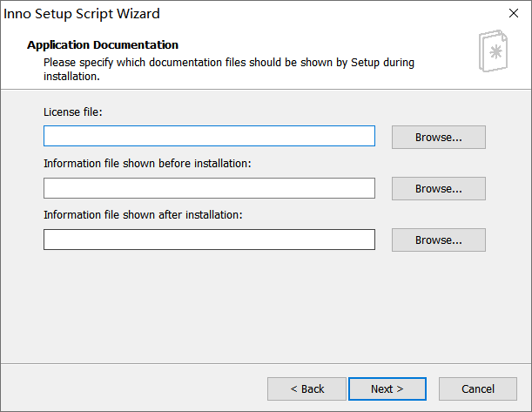Click the 'License file:' label
532x412 pixels.
pos(73,112)
